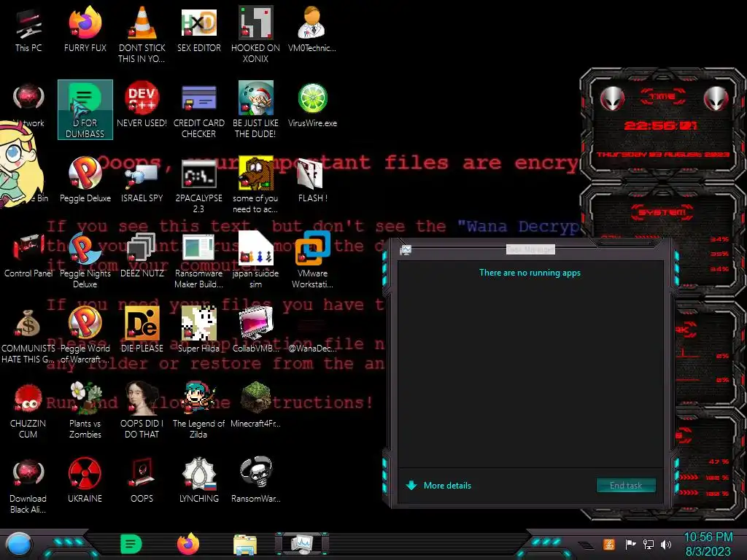
Task: Open the Minecraft4Fr grass block icon
Action: [x=255, y=405]
